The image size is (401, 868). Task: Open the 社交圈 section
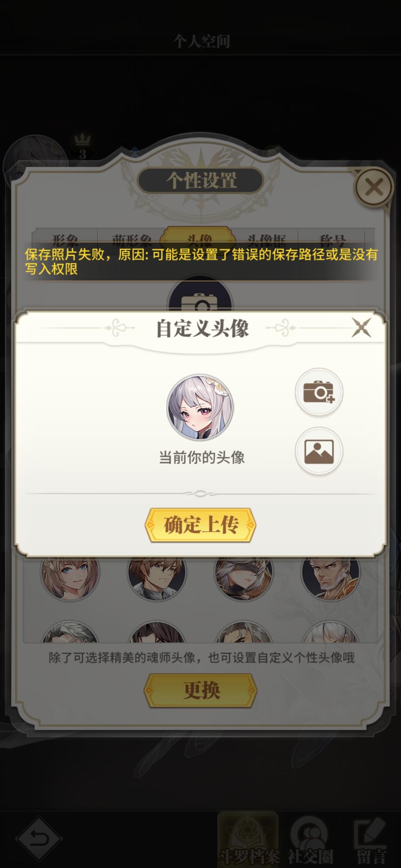(310, 841)
